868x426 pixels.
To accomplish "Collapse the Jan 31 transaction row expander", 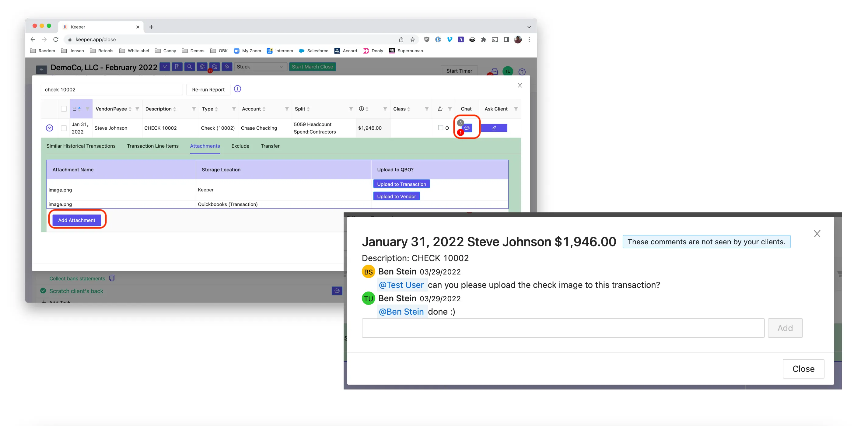I will click(x=50, y=128).
